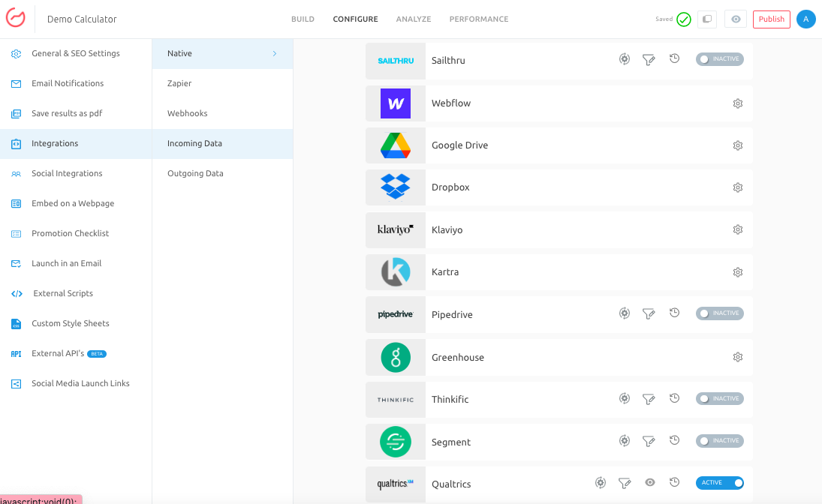Toggle Segment integration active

click(x=720, y=440)
